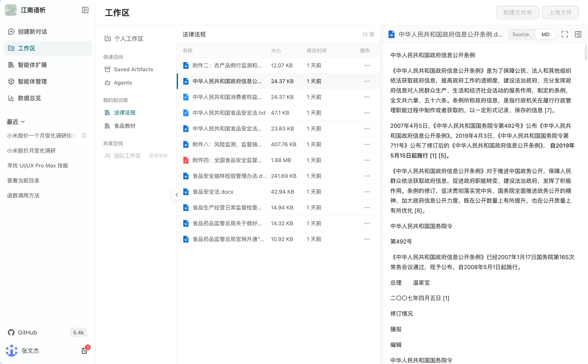This screenshot has height=364, width=588.
Task: Open more actions for 中华人民共和国政府信息公... row
Action: point(367,81)
